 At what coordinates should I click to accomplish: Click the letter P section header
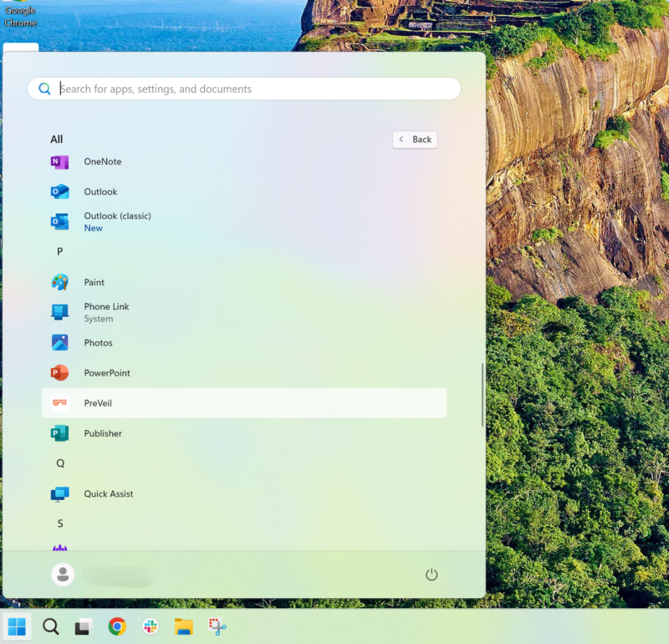59,251
